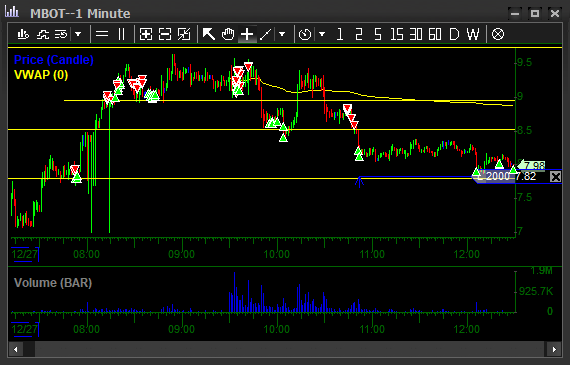
Task: Maximize the MBOT chart window
Action: coord(535,13)
